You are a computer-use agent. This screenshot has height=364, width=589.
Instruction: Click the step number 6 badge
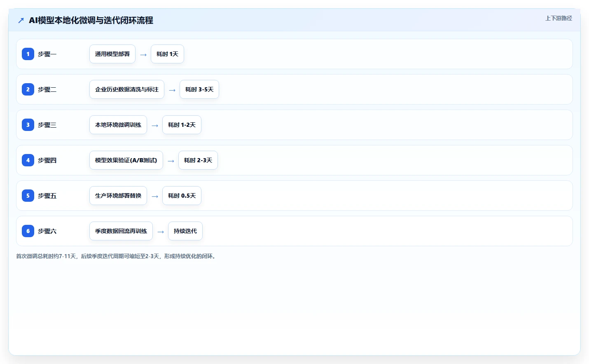click(x=28, y=231)
